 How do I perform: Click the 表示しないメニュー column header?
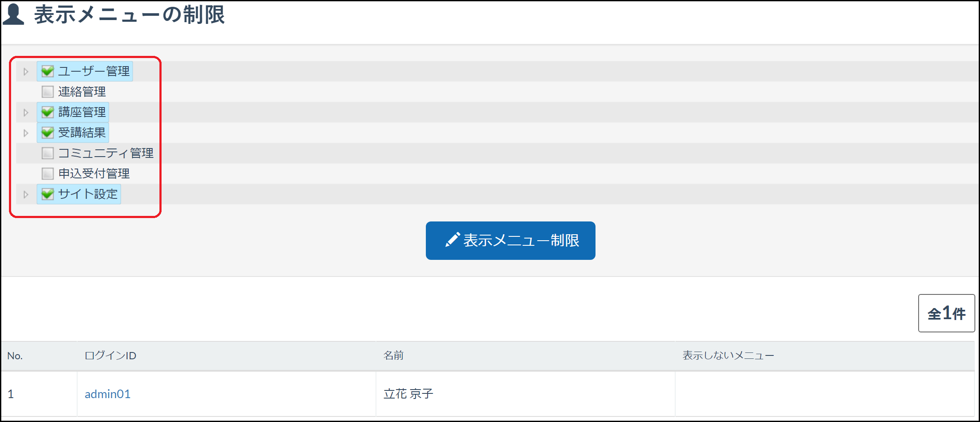tap(728, 355)
